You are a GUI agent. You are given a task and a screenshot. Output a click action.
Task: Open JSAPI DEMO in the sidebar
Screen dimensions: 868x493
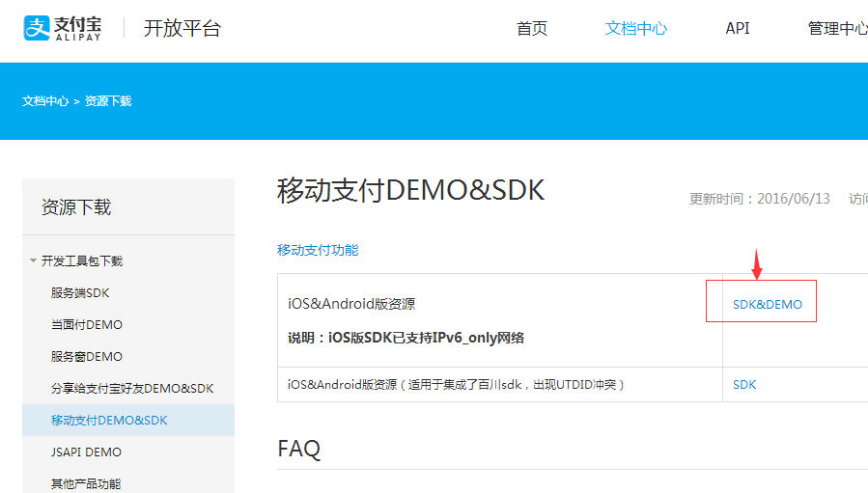click(86, 452)
